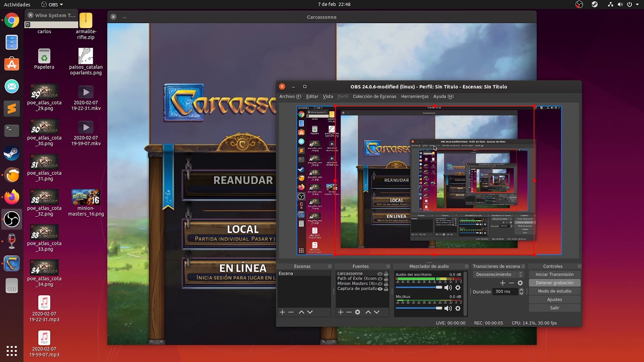Click the Audio del escritorio volume slider
644x362 pixels.
(x=419, y=288)
